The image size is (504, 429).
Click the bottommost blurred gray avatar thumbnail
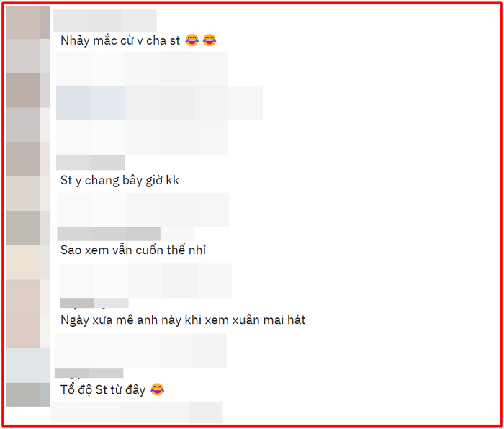point(27,394)
